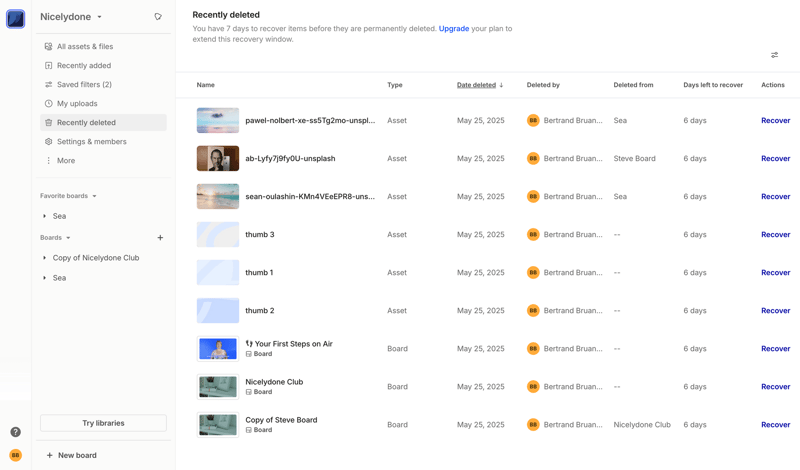Screen dimensions: 800x470
Task: Open All assets & files
Action: tap(84, 47)
